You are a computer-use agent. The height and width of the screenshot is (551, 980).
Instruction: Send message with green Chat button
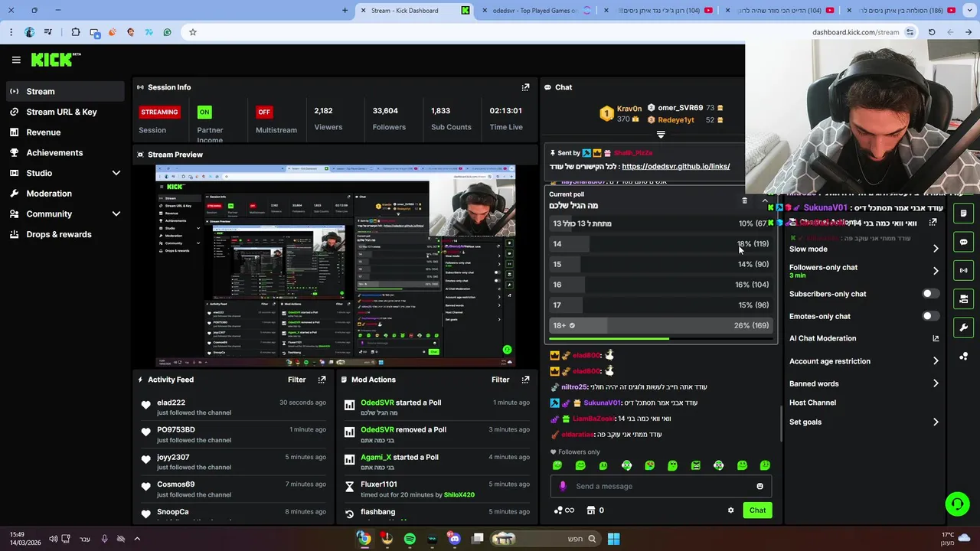point(757,510)
